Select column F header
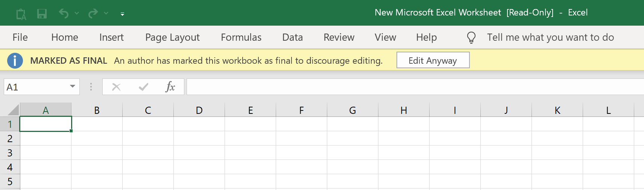 (301, 110)
